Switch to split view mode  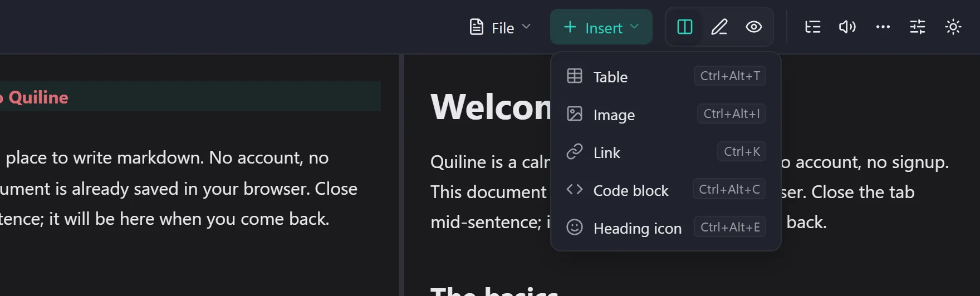pos(685,27)
